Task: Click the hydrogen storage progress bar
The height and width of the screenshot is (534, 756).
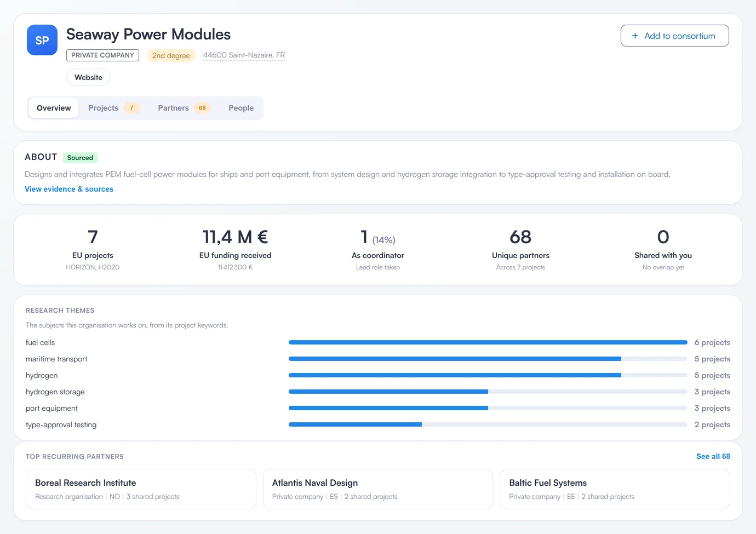Action: [488, 392]
